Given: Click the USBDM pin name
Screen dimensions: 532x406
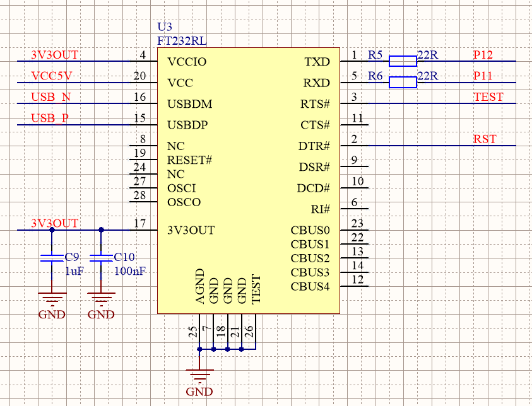Looking at the screenshot, I should (190, 103).
